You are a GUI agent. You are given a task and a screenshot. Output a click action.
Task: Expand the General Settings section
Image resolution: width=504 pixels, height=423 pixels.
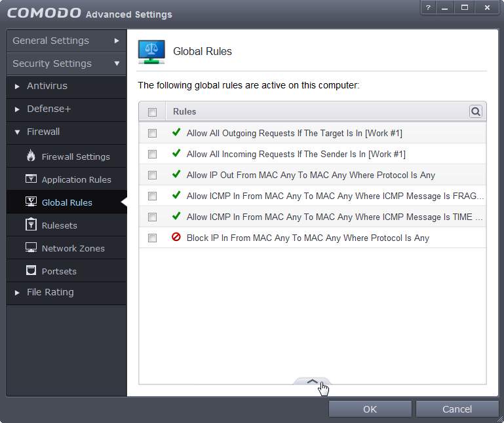click(x=66, y=41)
